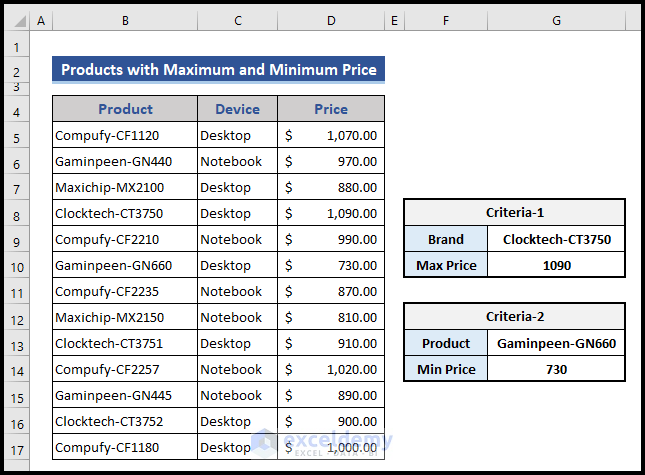
Task: Select cell Maxichip-MX2150
Action: pyautogui.click(x=125, y=317)
